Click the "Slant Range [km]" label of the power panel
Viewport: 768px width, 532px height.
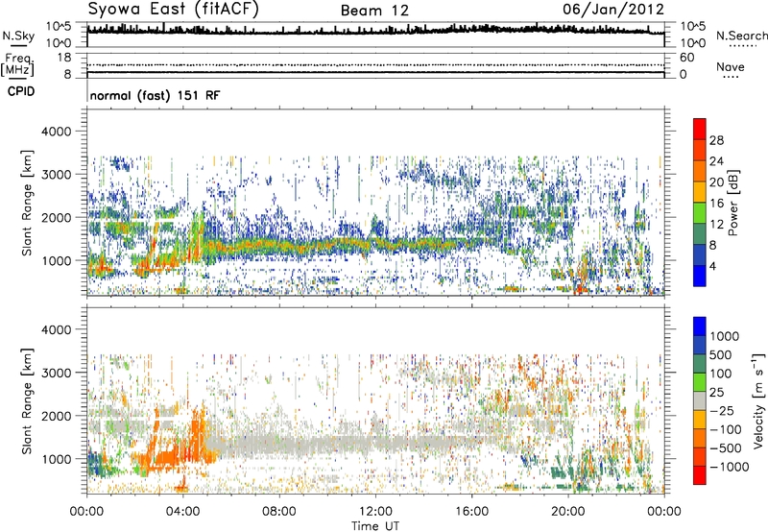pos(27,203)
